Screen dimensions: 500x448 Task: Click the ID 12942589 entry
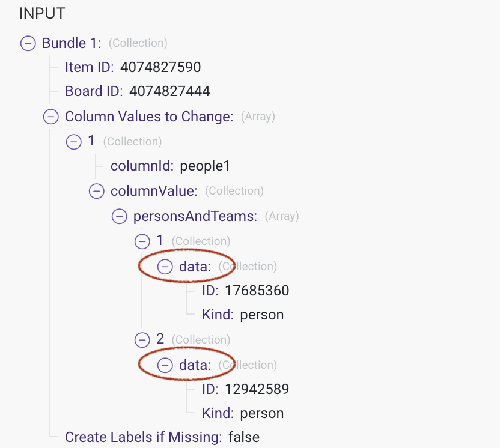[x=246, y=389]
